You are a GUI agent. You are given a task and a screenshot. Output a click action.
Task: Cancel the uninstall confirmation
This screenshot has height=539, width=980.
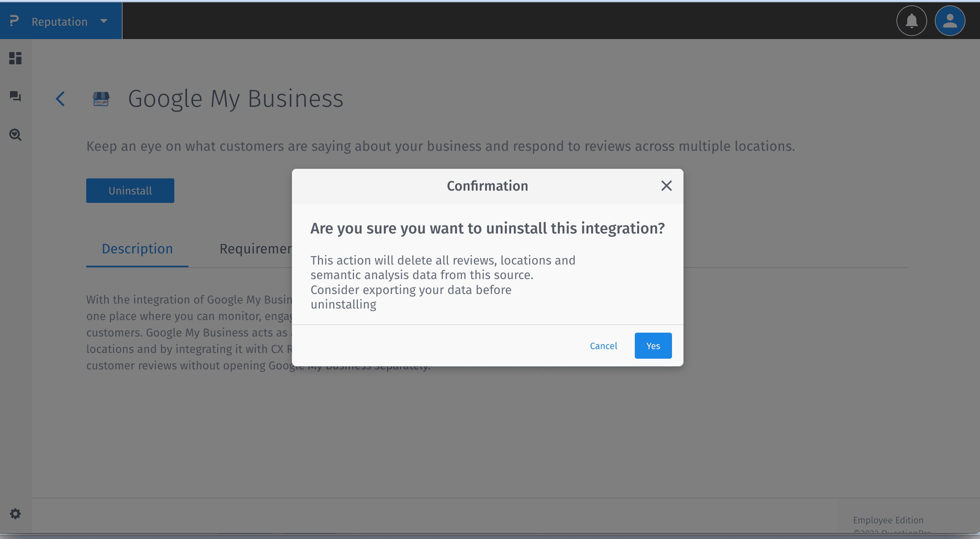[603, 346]
